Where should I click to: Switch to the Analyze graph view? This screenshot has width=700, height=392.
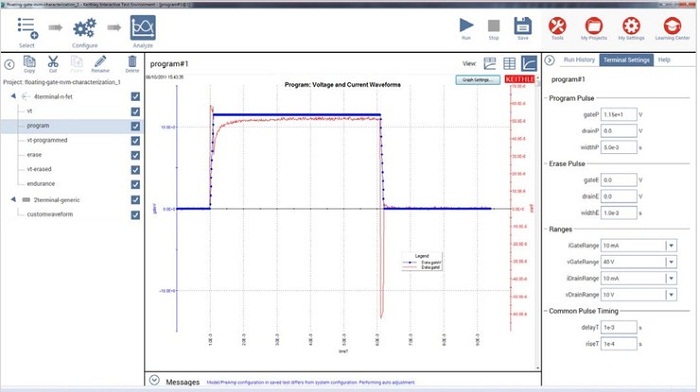[x=143, y=28]
